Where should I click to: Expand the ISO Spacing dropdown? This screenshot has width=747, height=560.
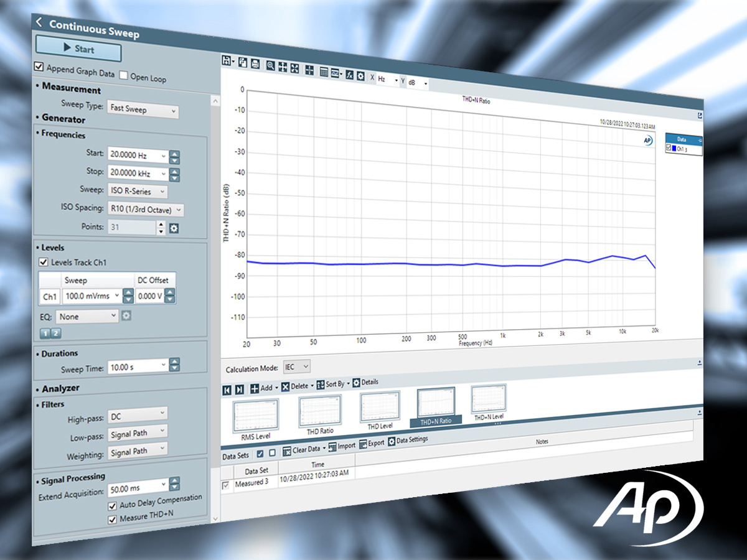(x=146, y=210)
